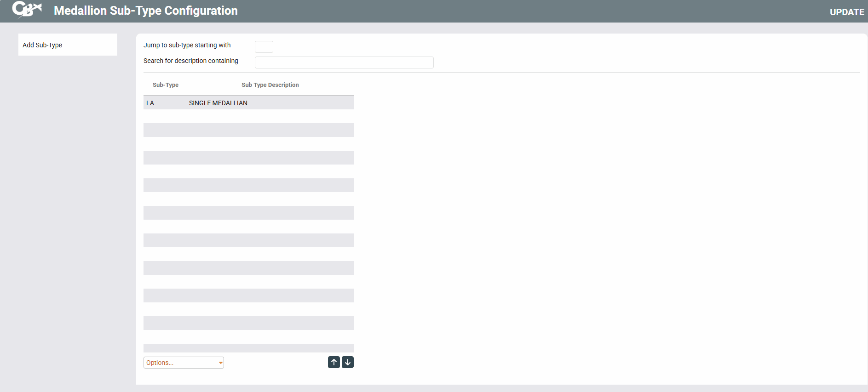Select the SINGLE MEDALLIAN description

(218, 103)
